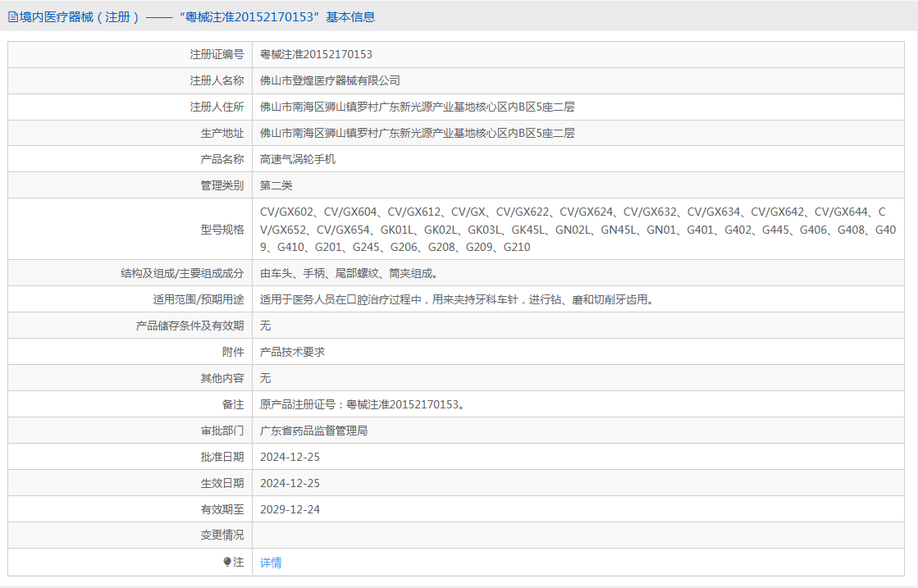The width and height of the screenshot is (918, 588).
Task: Click the document icon beside 境内医疗器械 title
Action: [x=13, y=17]
